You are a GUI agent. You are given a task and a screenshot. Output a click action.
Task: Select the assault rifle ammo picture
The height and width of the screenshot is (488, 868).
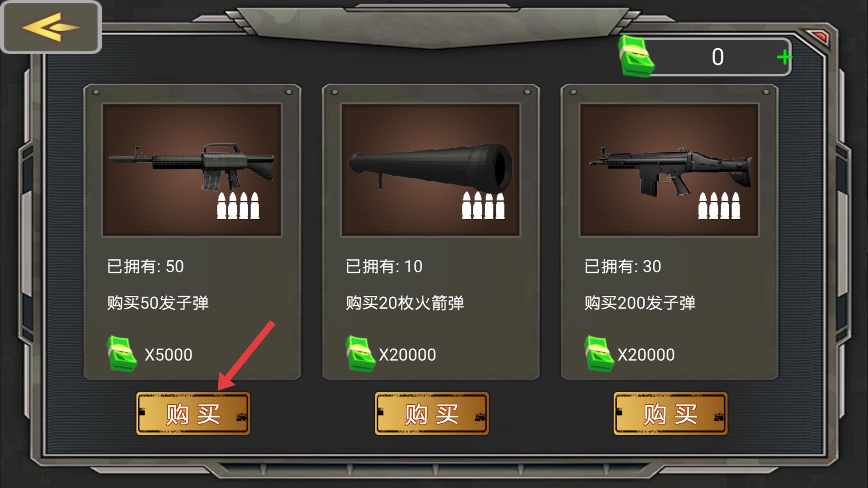192,170
